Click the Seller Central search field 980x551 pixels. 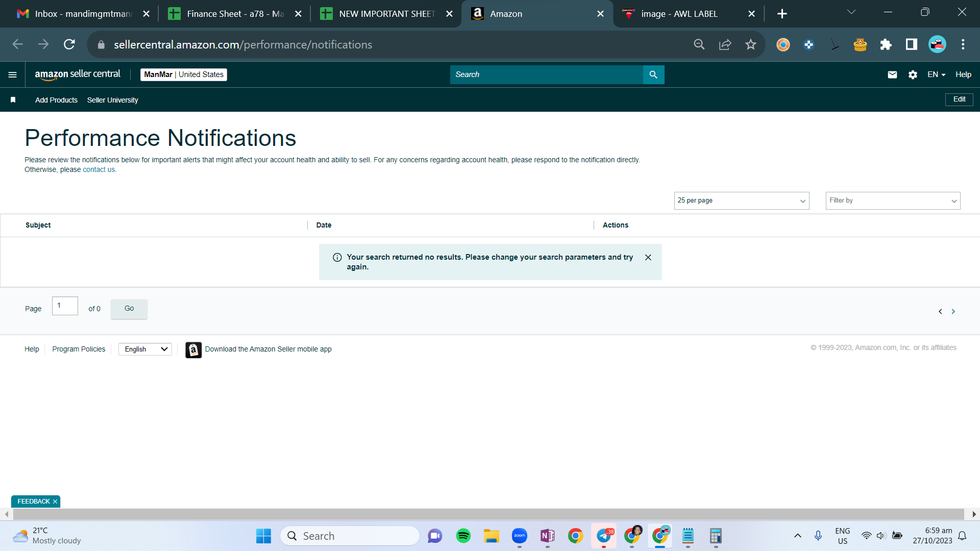(x=546, y=74)
